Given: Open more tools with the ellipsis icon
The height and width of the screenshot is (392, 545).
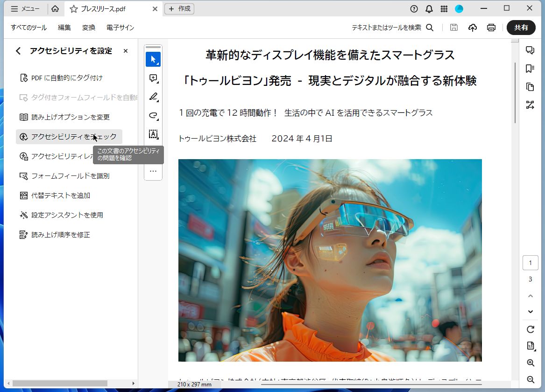Looking at the screenshot, I should [x=153, y=171].
